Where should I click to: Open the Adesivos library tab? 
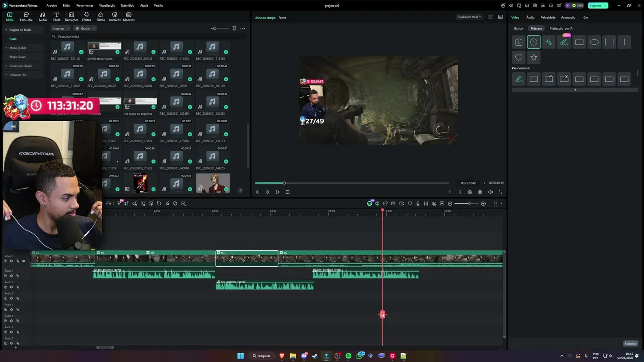[x=114, y=17]
